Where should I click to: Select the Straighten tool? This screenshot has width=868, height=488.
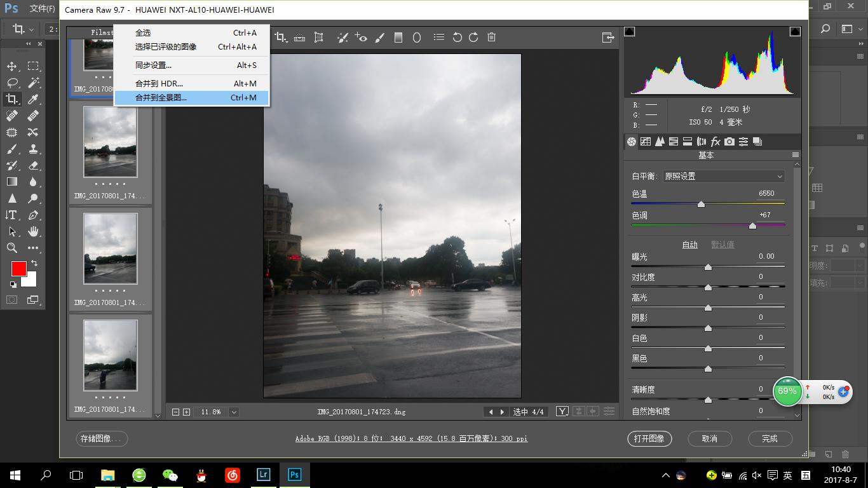[299, 37]
